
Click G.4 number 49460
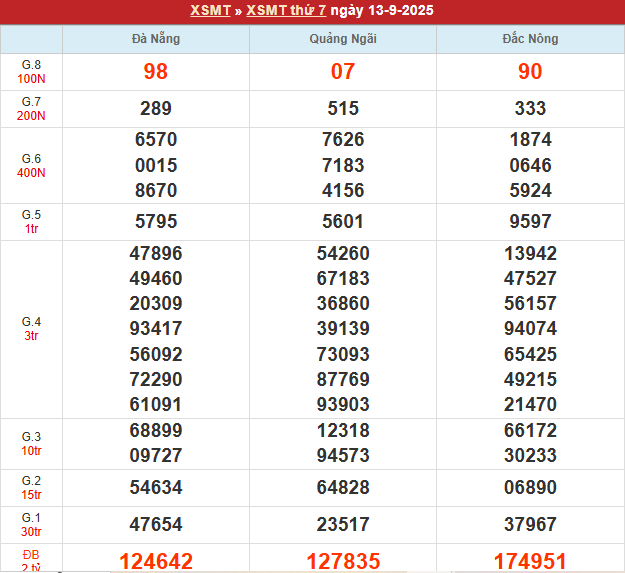(156, 279)
